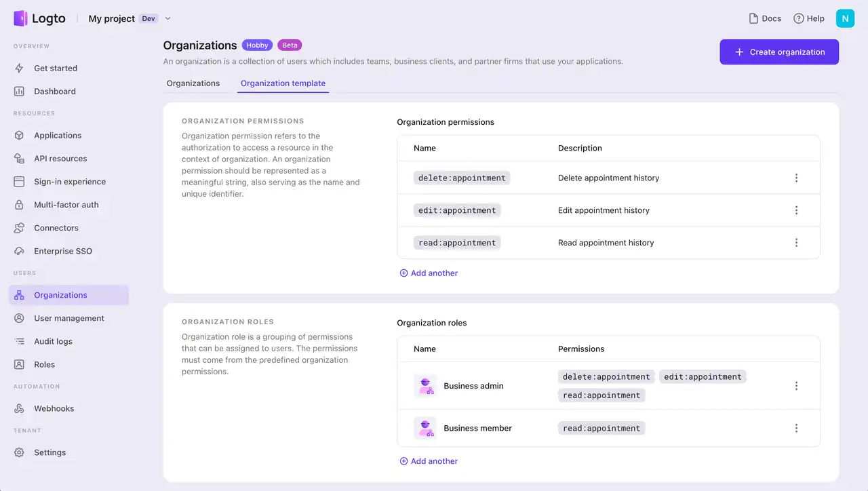Open the kebab menu for delete:appointment permission
Screen dimensions: 868x491
pyautogui.click(x=796, y=178)
